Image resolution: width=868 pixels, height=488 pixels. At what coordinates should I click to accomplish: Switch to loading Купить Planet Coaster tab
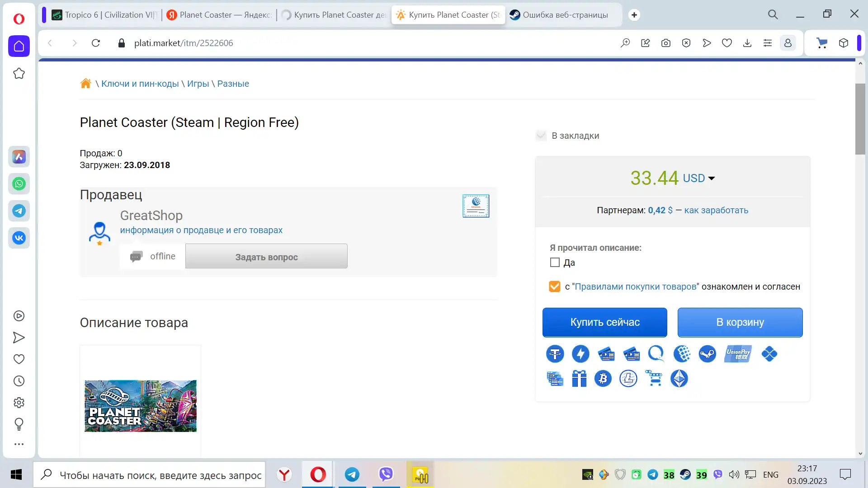click(x=334, y=15)
